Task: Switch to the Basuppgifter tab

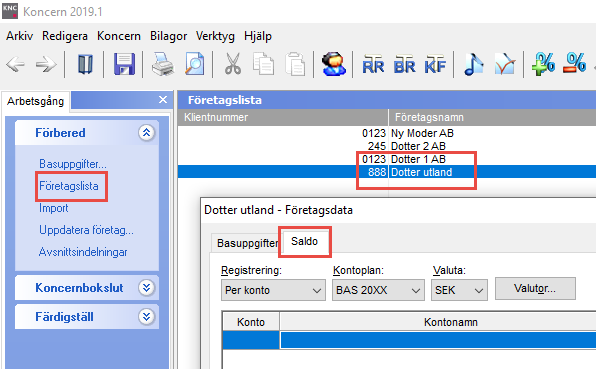Action: pos(247,243)
